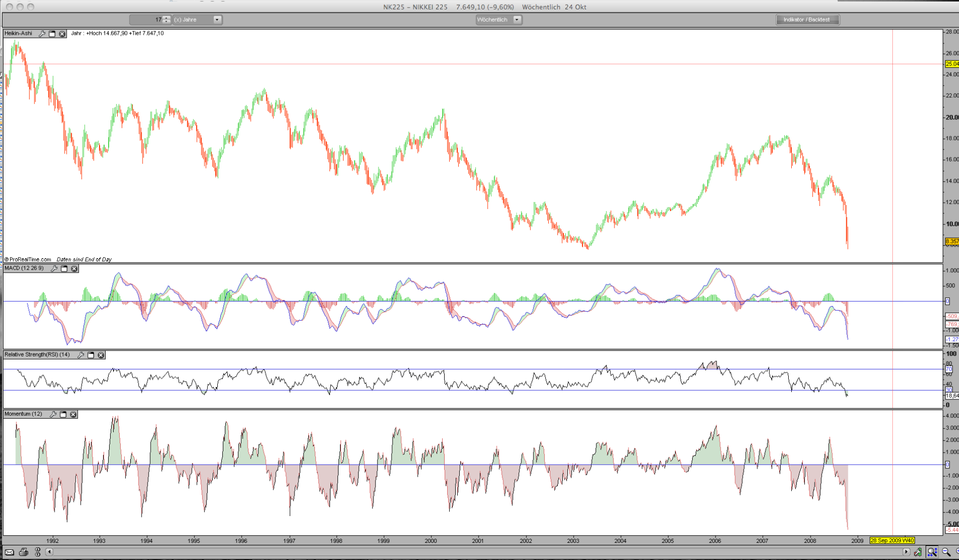Open Heikin-Ashi settings with the wrench icon
Viewport: 959px width, 560px height.
[x=42, y=34]
